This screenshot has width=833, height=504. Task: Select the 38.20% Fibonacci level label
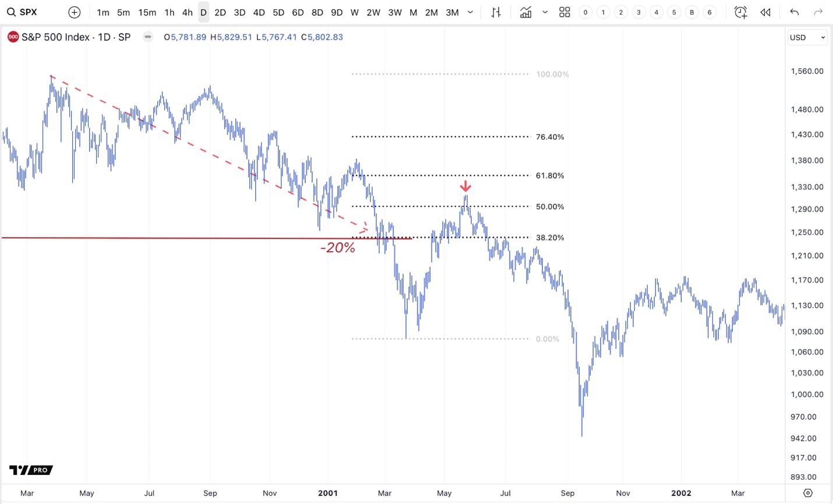(550, 237)
